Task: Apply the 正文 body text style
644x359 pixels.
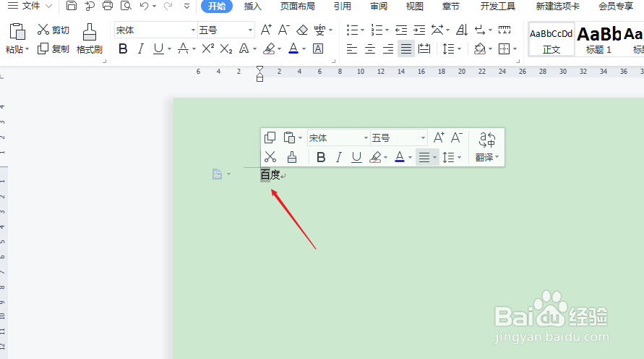Action: point(551,40)
